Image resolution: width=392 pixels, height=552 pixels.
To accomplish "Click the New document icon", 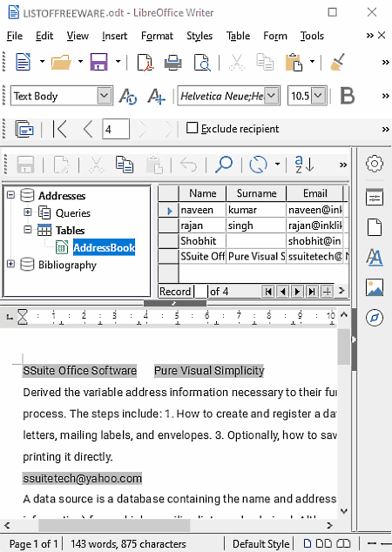I will tap(24, 62).
